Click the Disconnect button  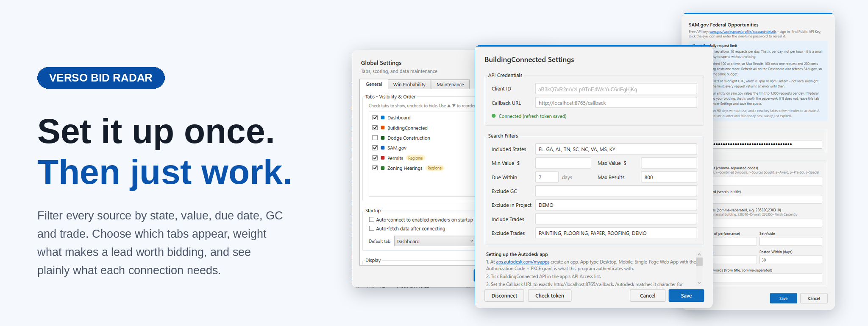tap(504, 295)
